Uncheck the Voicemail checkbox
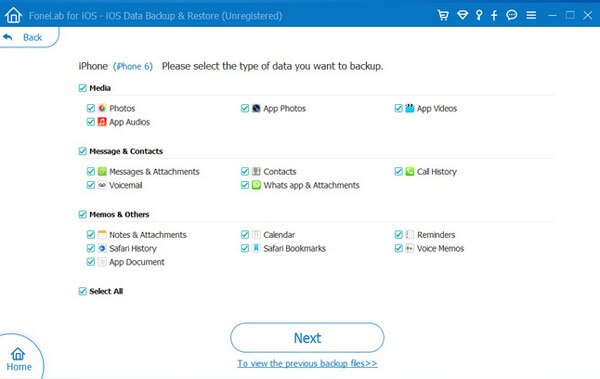The height and width of the screenshot is (379, 600). click(x=91, y=185)
